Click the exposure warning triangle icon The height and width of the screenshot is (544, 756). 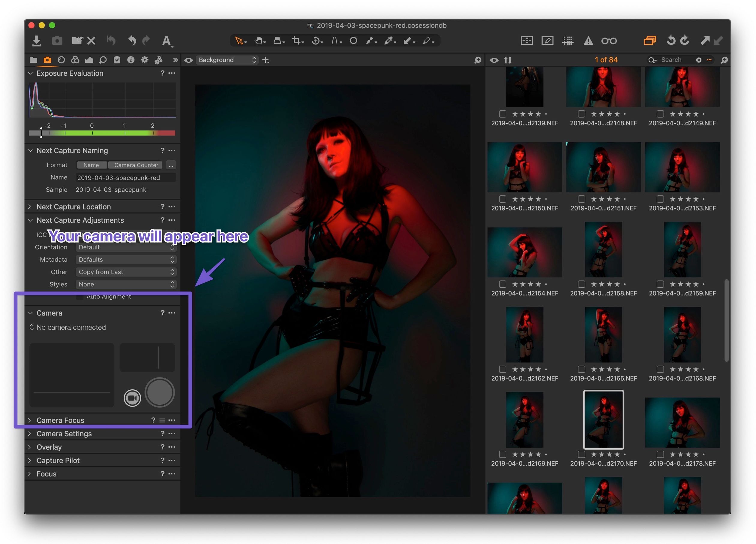tap(589, 40)
